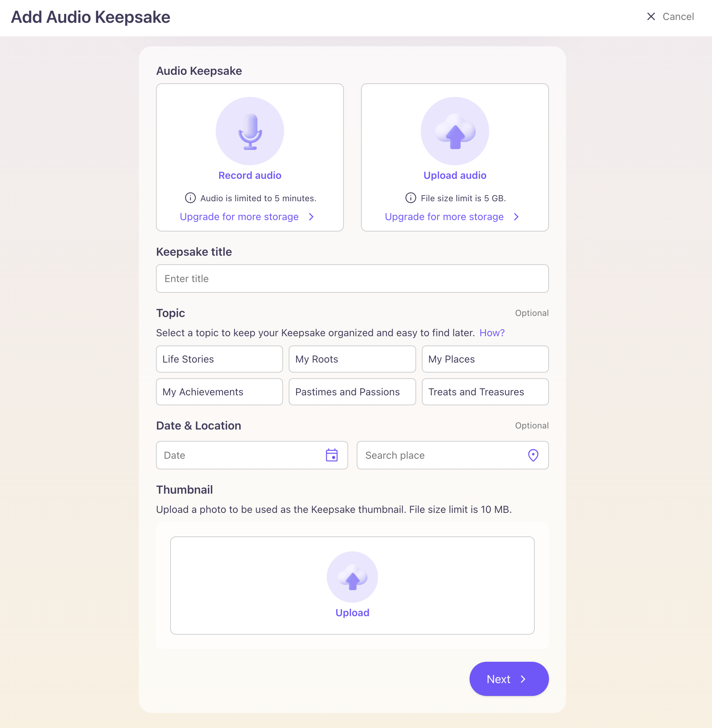
Task: Click info icon beside file size limit
Action: tap(410, 198)
